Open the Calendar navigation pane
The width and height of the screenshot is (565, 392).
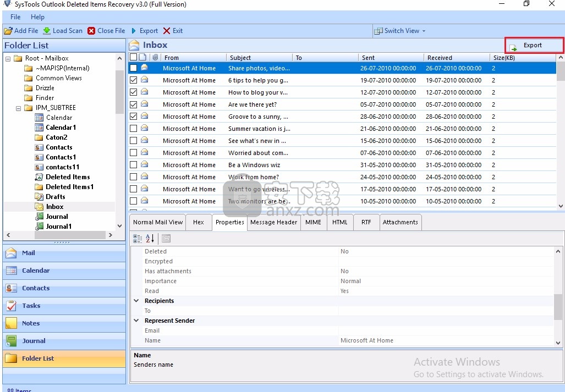click(x=64, y=270)
